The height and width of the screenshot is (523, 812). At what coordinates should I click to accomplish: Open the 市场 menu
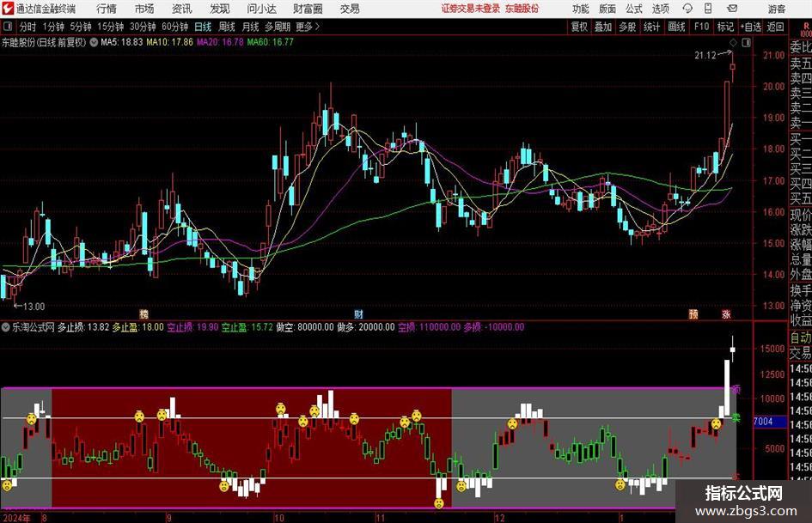pyautogui.click(x=144, y=9)
